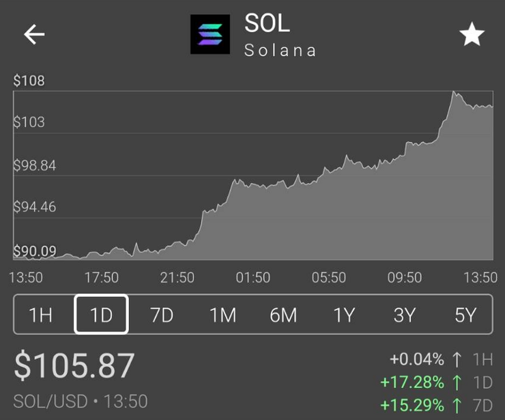The height and width of the screenshot is (420, 505).
Task: Tap the Solana logo icon
Action: (210, 34)
